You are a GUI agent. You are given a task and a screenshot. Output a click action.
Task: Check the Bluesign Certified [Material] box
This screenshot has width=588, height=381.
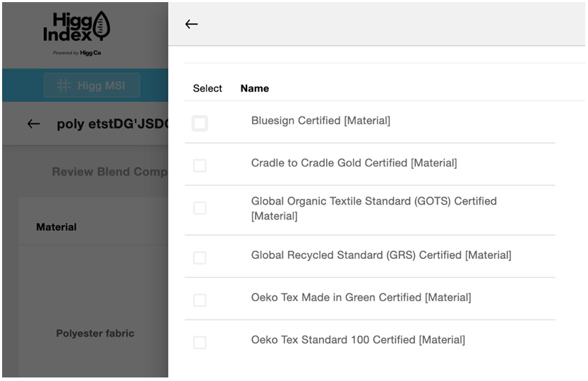(x=200, y=123)
